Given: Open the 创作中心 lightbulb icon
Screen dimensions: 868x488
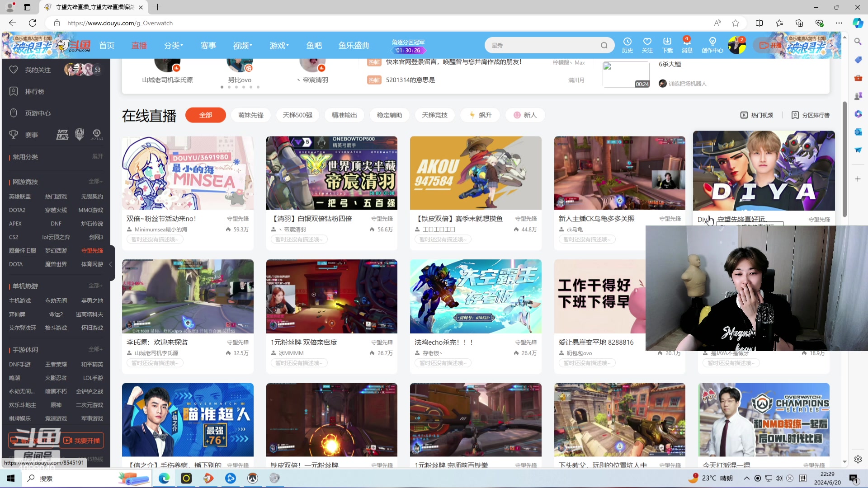Looking at the screenshot, I should tap(712, 45).
